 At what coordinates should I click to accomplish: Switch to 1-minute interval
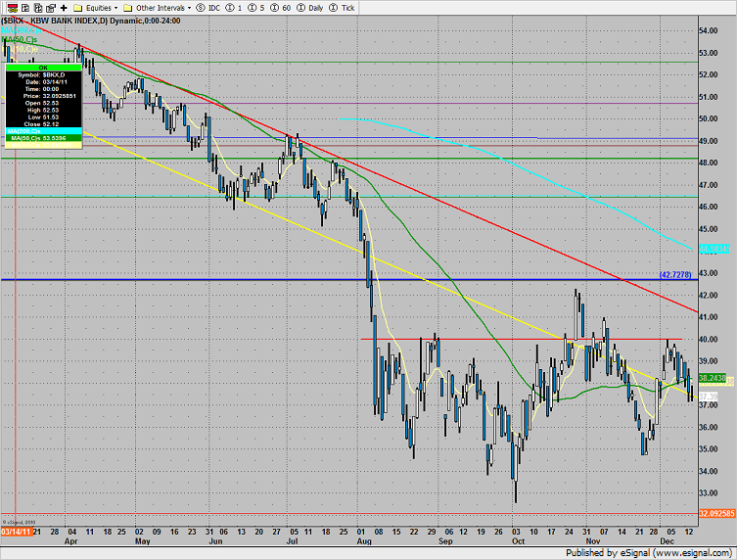234,8
